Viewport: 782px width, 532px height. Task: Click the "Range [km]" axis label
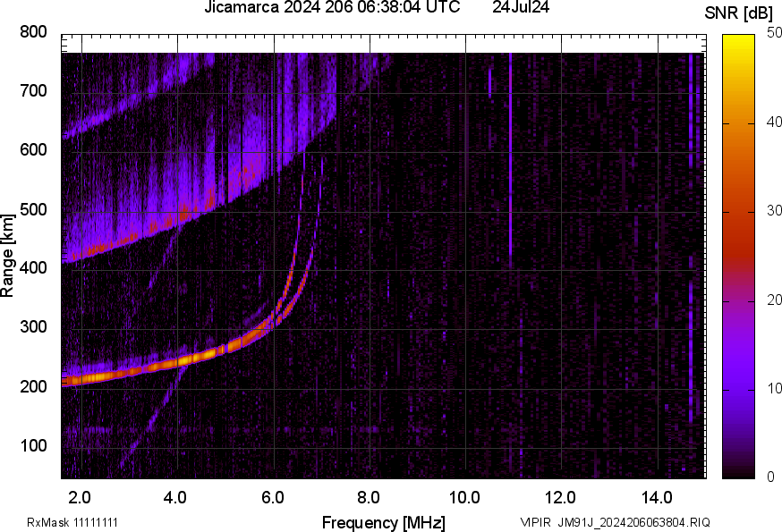7,256
